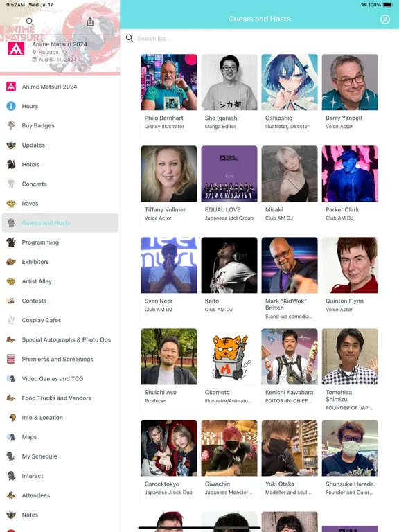Click the Food Trucks and Vendors icon
This screenshot has width=399, height=532.
(11, 398)
